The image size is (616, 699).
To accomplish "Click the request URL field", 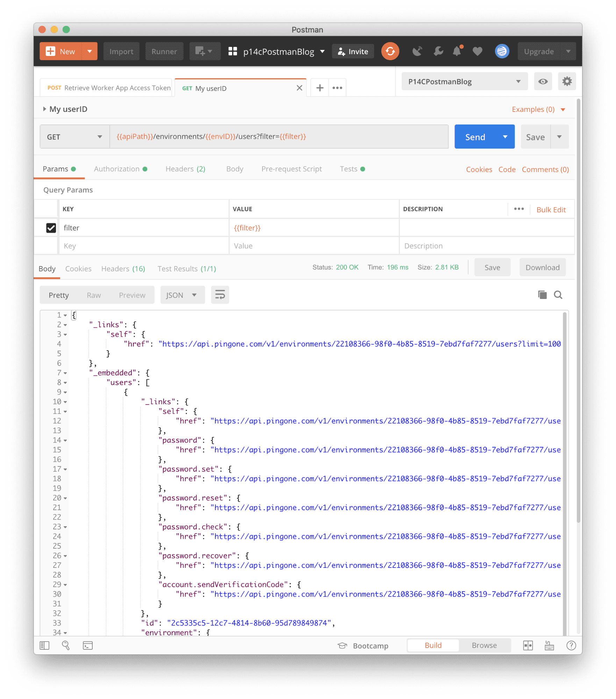I will (x=279, y=136).
